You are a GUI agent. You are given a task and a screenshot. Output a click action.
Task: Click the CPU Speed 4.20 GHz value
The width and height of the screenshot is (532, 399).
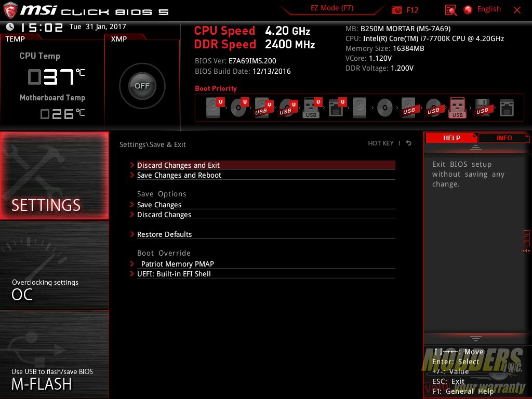point(288,31)
